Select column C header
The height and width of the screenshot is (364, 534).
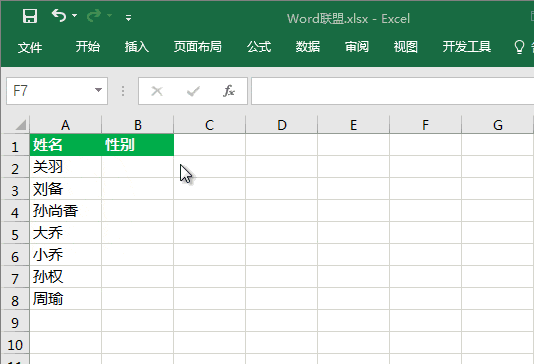[x=209, y=125]
